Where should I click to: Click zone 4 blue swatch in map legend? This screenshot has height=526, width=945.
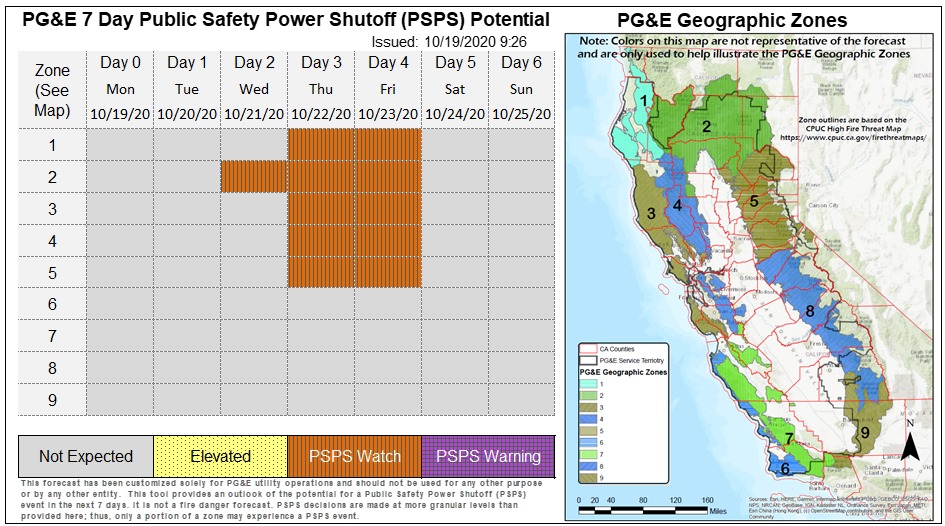588,419
